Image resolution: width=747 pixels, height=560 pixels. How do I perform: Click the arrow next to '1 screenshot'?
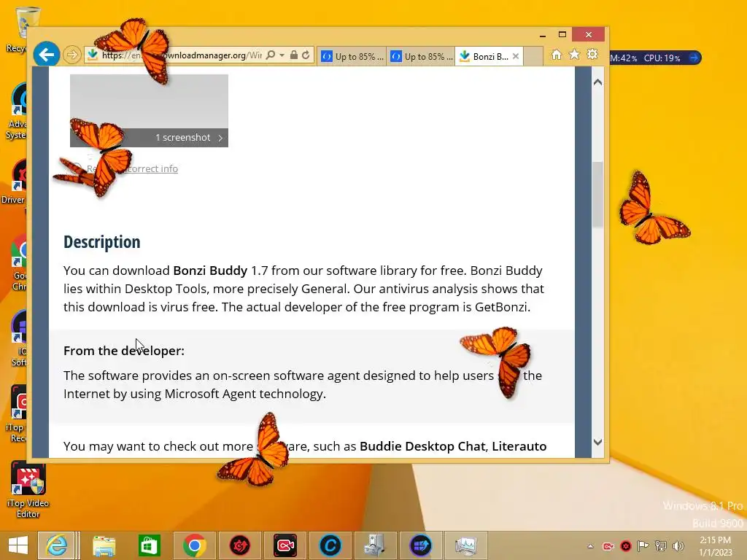pos(220,138)
